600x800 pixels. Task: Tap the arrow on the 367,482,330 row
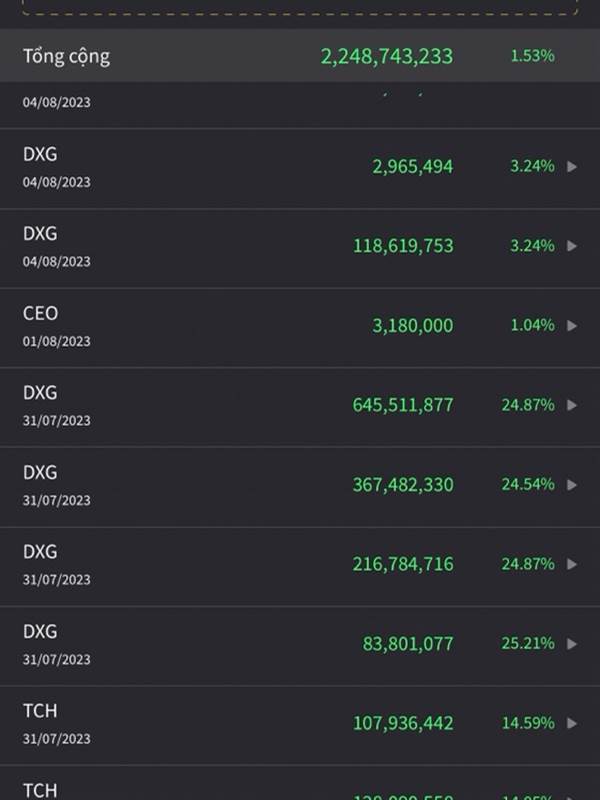tap(572, 485)
